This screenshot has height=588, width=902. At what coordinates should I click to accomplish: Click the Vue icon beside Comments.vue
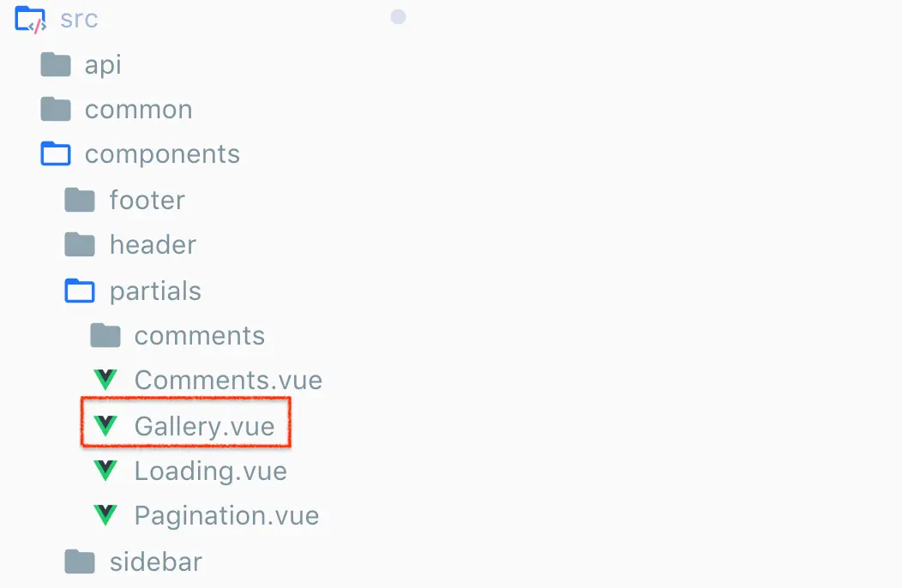tap(105, 380)
